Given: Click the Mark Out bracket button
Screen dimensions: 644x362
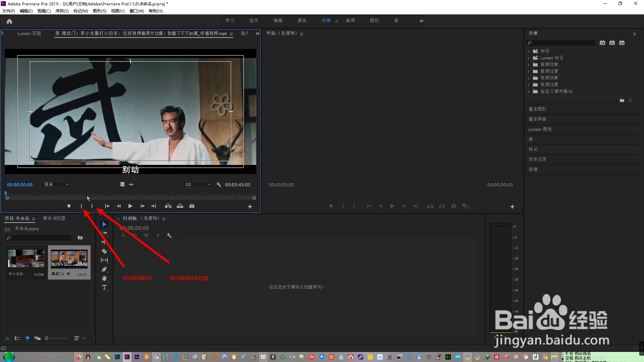Looking at the screenshot, I should click(92, 206).
